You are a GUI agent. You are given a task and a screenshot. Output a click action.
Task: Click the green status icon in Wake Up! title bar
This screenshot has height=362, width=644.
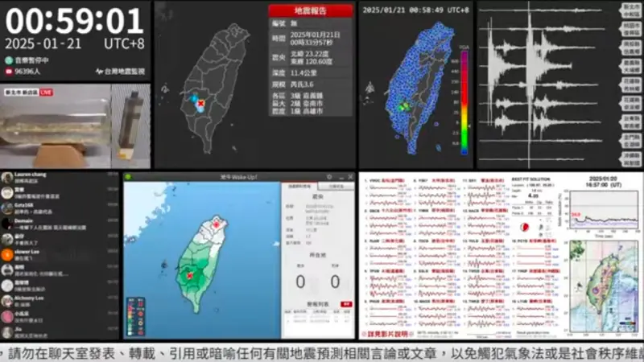(x=128, y=177)
